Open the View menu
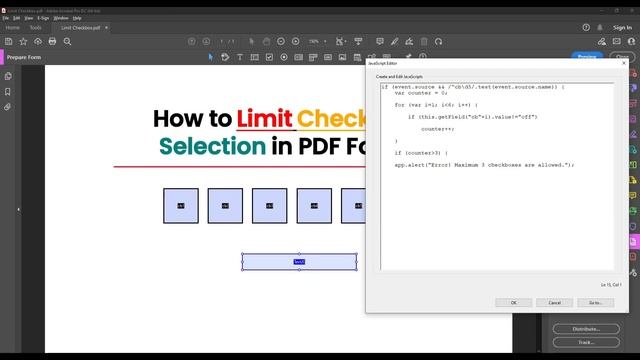The image size is (640, 360). pos(29,18)
